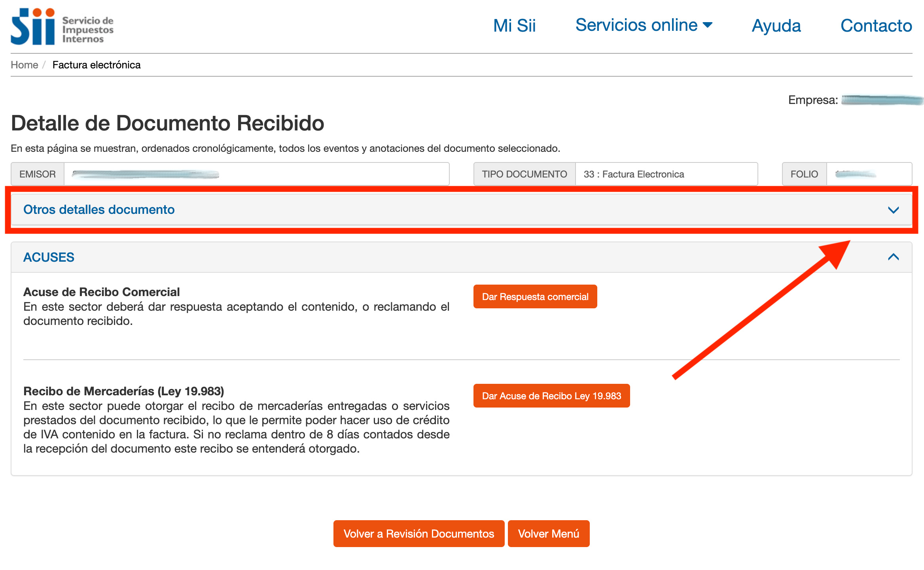The width and height of the screenshot is (924, 570).
Task: Click the TIPO DOCUMENTO label
Action: pos(524,174)
